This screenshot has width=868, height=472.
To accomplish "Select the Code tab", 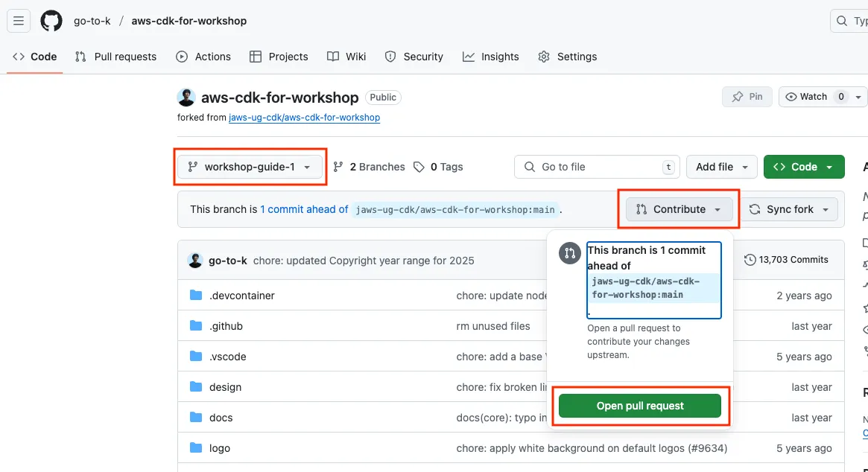I will pos(35,57).
